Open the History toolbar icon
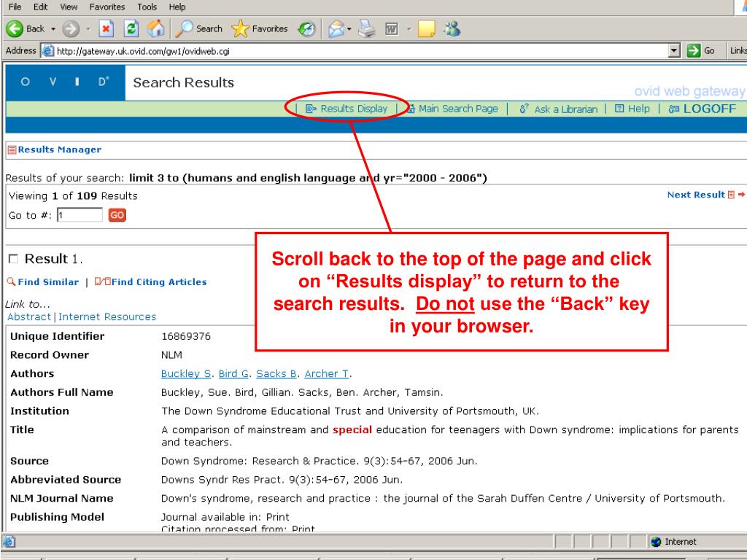The image size is (747, 560). (306, 29)
